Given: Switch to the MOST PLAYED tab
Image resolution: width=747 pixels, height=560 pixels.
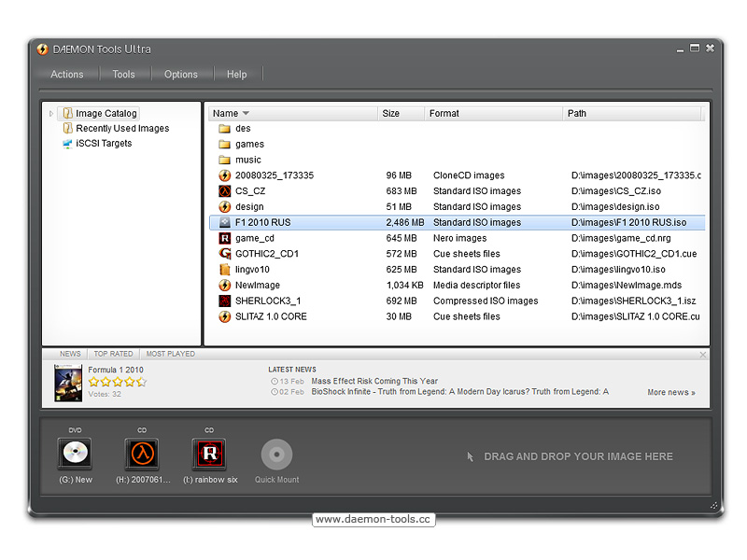Looking at the screenshot, I should [x=171, y=354].
